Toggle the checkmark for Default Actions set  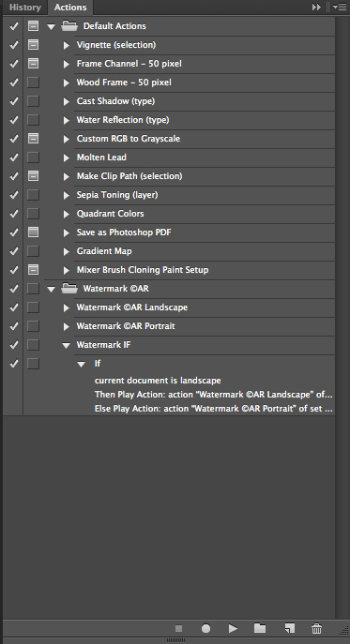(x=14, y=26)
